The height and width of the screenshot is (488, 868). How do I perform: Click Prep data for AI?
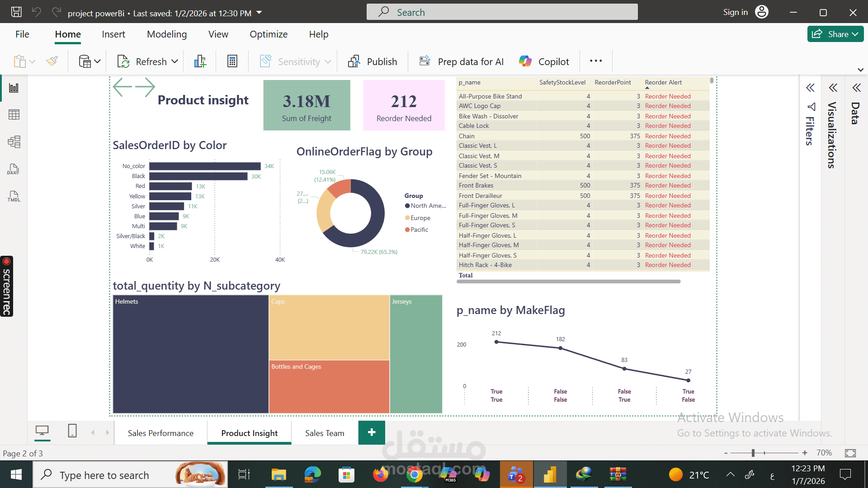pyautogui.click(x=460, y=61)
